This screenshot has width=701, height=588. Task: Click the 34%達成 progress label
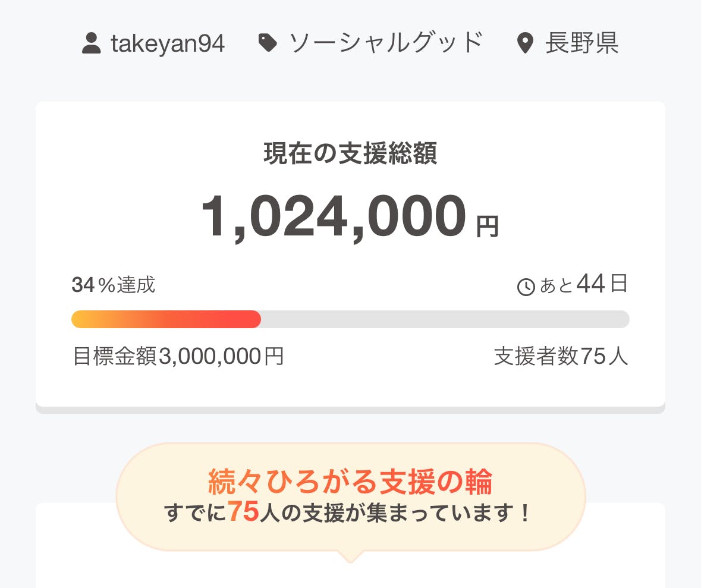pyautogui.click(x=113, y=285)
